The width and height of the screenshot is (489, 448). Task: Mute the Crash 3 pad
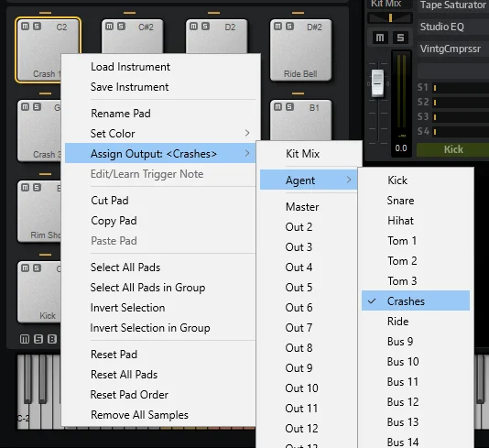coord(26,107)
